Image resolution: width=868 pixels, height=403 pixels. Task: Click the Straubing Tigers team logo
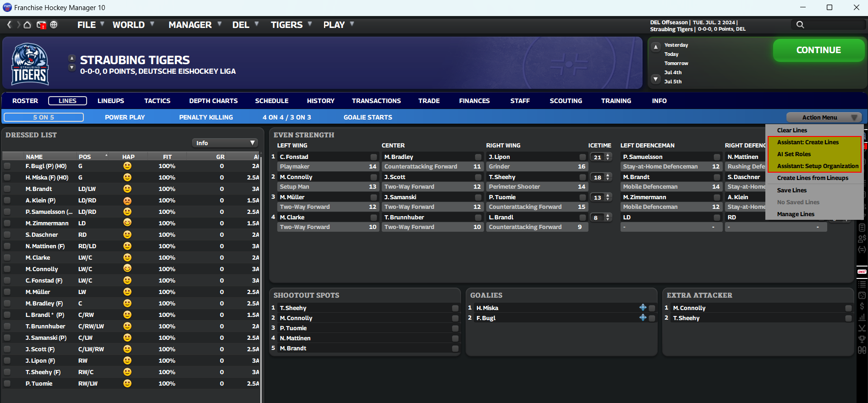coord(30,64)
